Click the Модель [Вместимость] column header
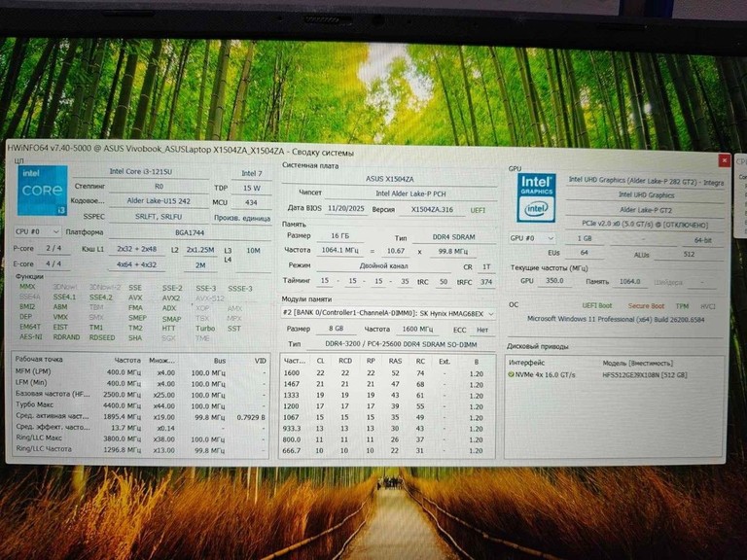 coord(637,364)
